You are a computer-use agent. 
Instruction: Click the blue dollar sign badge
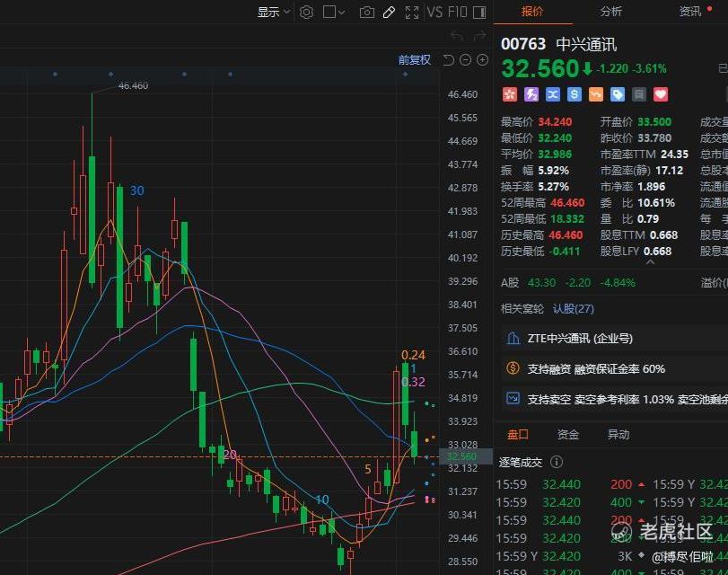tap(575, 94)
